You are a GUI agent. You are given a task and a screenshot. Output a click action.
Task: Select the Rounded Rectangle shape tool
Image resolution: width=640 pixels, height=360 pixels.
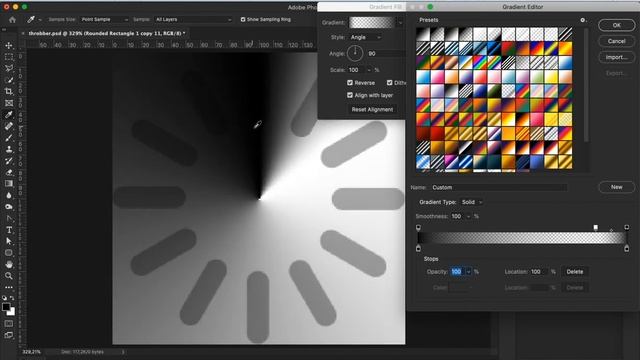pyautogui.click(x=9, y=253)
